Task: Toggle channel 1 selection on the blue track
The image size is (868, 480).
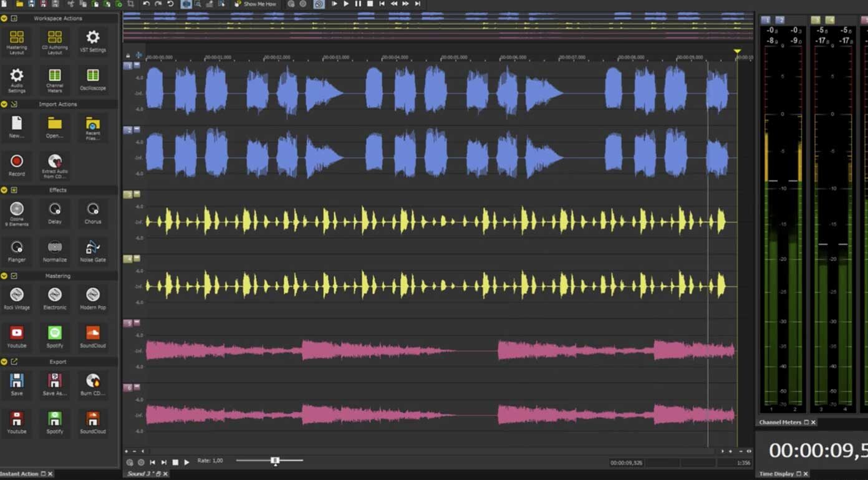Action: [128, 65]
